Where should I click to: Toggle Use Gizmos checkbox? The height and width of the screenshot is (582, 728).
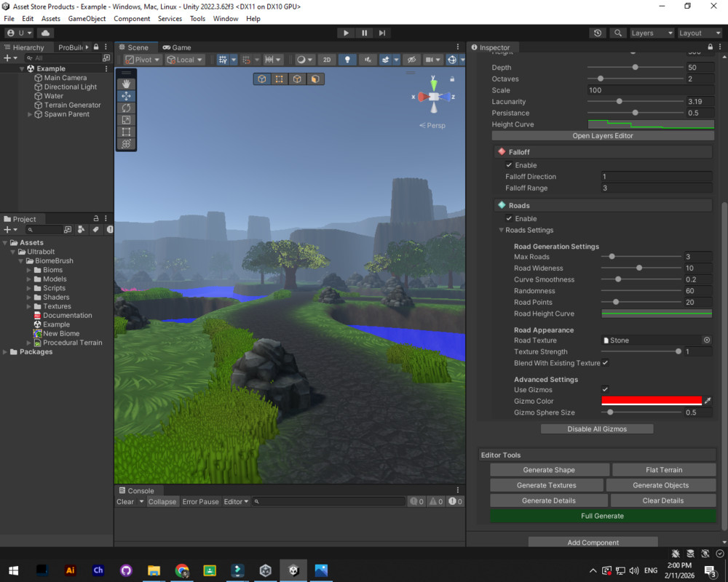tap(606, 389)
